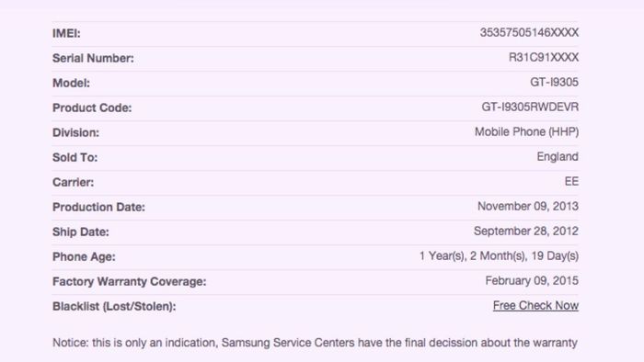Click the Ship Date September 28, 2012
This screenshot has height=362, width=644.
(x=526, y=232)
